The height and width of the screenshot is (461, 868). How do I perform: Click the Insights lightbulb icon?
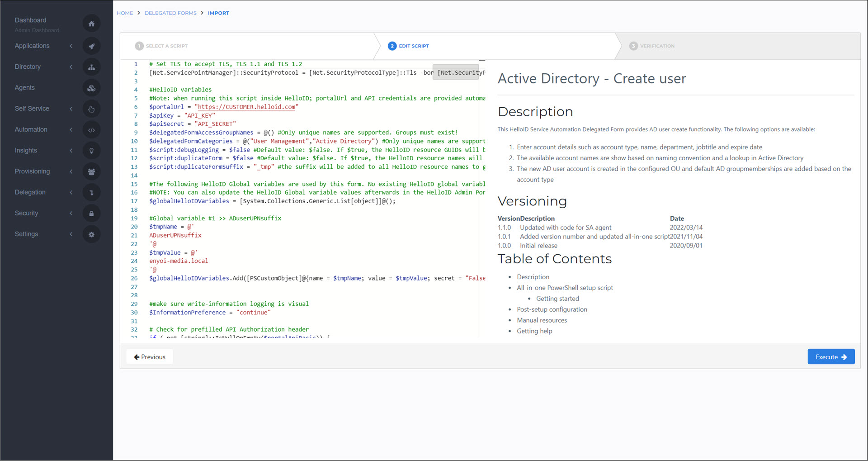click(x=91, y=151)
